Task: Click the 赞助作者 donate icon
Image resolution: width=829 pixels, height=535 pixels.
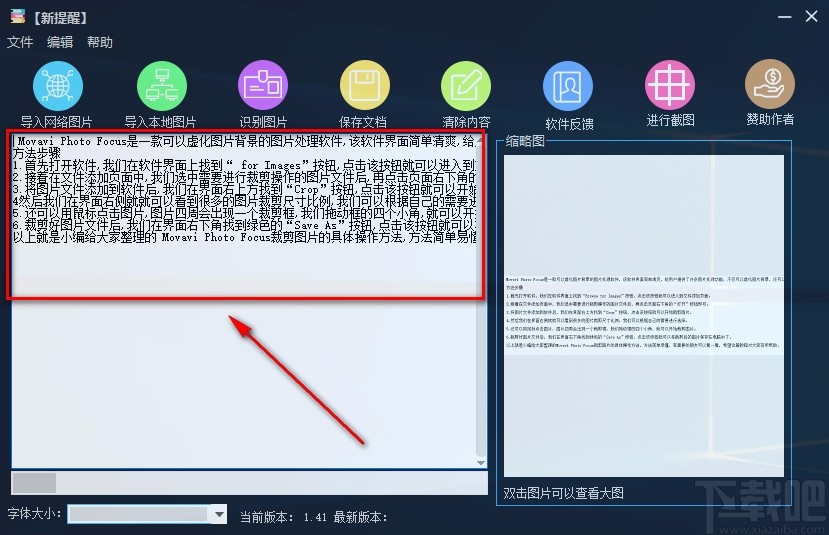Action: tap(770, 84)
